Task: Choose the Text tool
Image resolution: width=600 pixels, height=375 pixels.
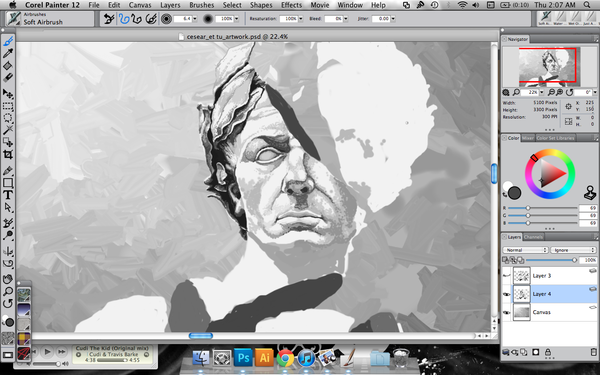Action: 8,195
